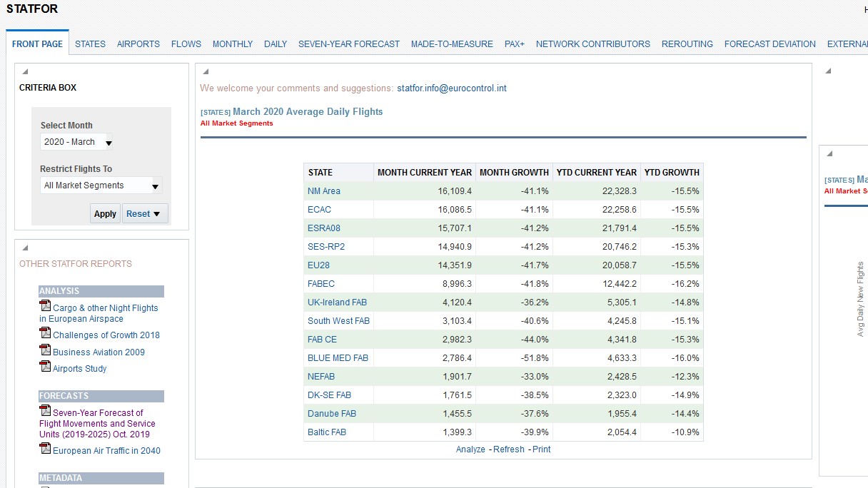Click the YTD CURRENT YEAR column header
The width and height of the screenshot is (868, 488).
(x=597, y=173)
